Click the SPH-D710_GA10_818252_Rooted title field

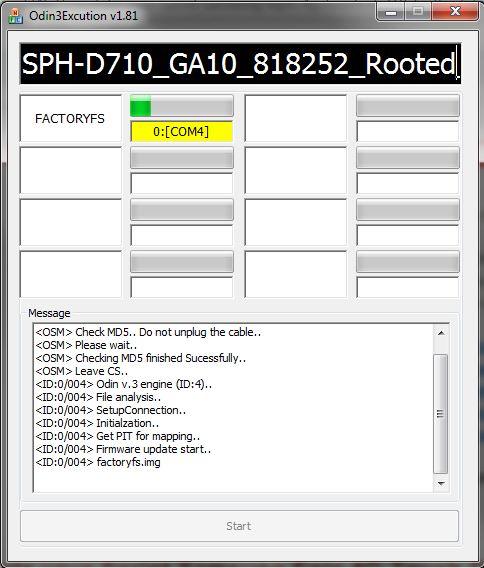(240, 64)
